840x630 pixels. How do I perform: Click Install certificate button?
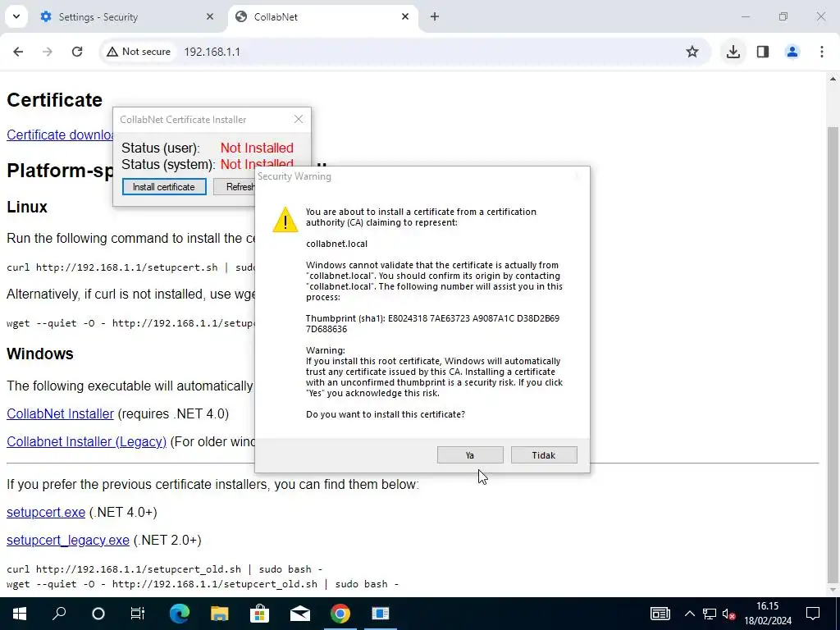point(164,186)
